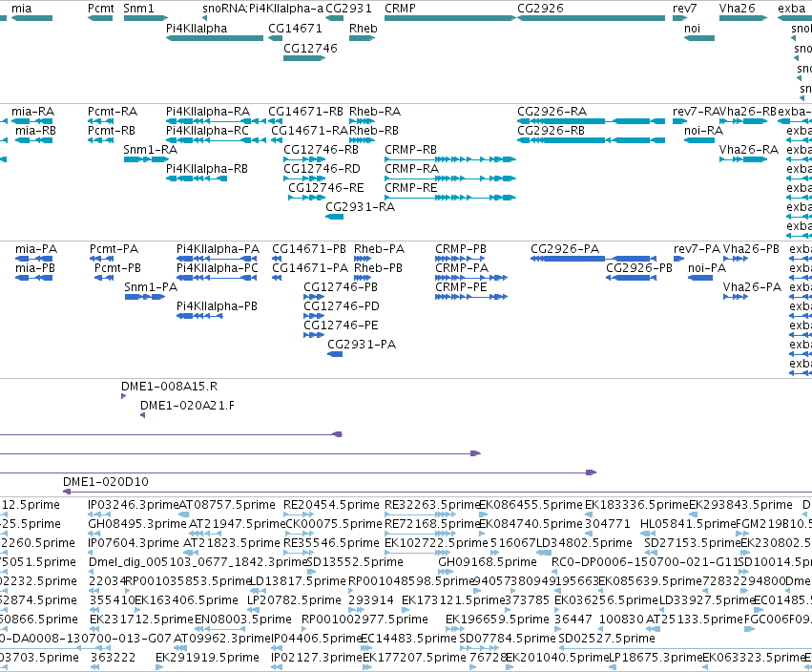Click the Pi4KIIalpha gene label
812x672 pixels.
pyautogui.click(x=197, y=28)
